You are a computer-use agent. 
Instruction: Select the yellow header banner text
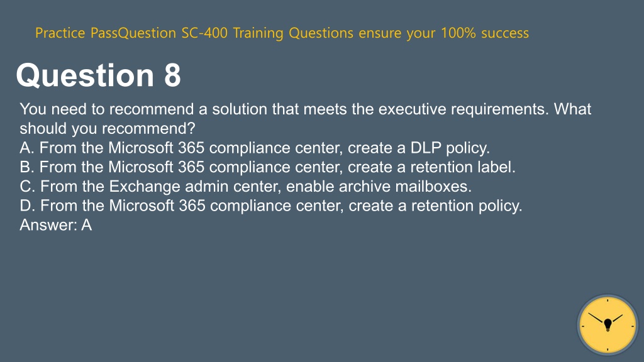pyautogui.click(x=282, y=33)
